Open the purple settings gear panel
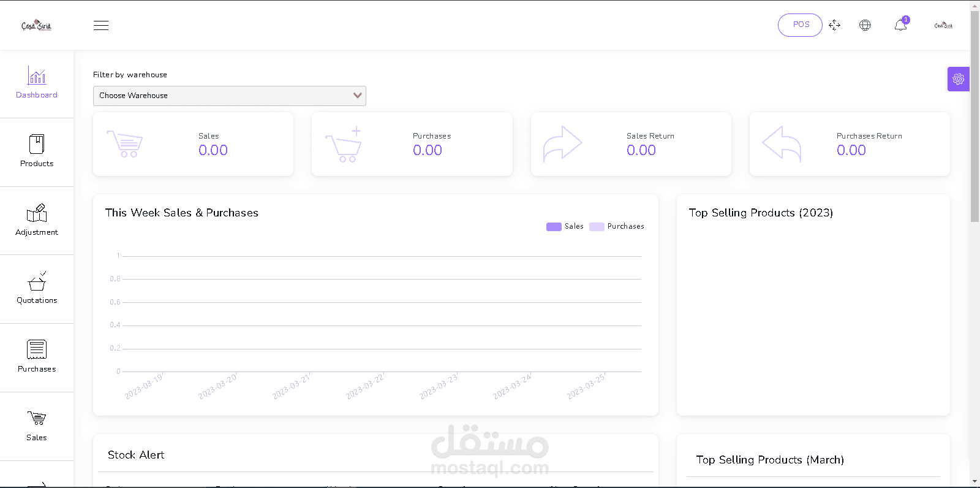The height and width of the screenshot is (488, 980). click(959, 79)
